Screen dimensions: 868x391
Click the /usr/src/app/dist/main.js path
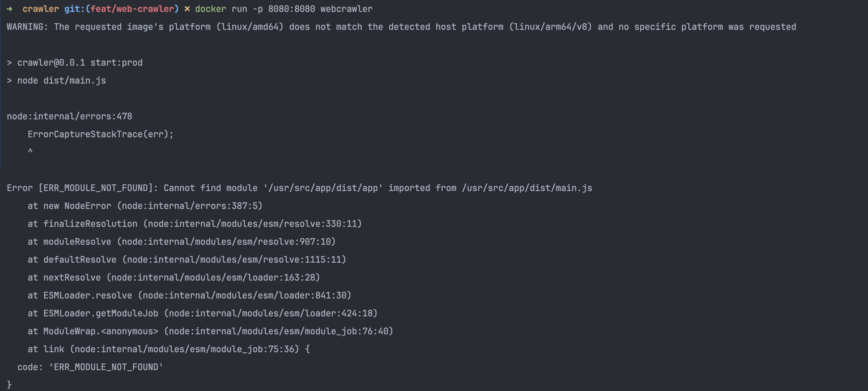(527, 188)
